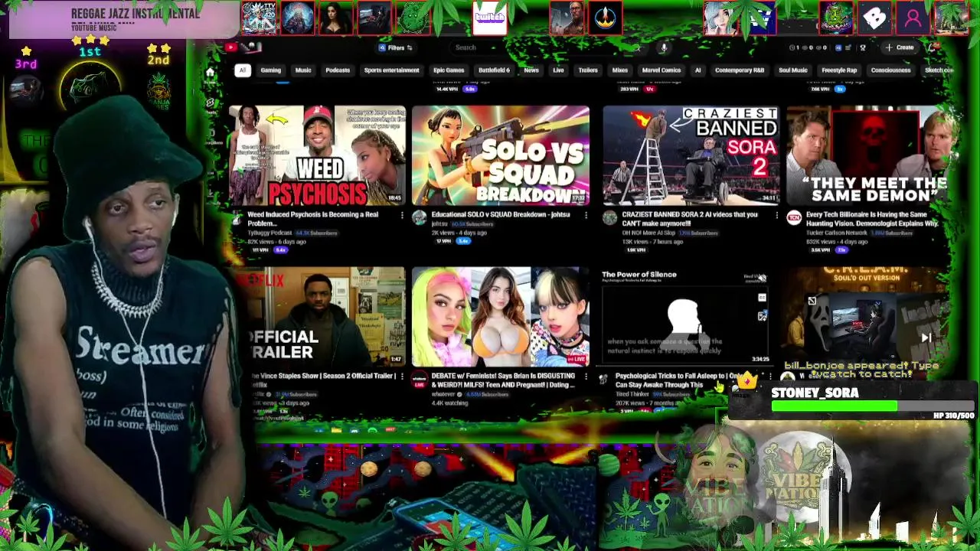Image resolution: width=980 pixels, height=551 pixels.
Task: Click the OH NO! More AI Slop avatar
Action: [x=609, y=218]
